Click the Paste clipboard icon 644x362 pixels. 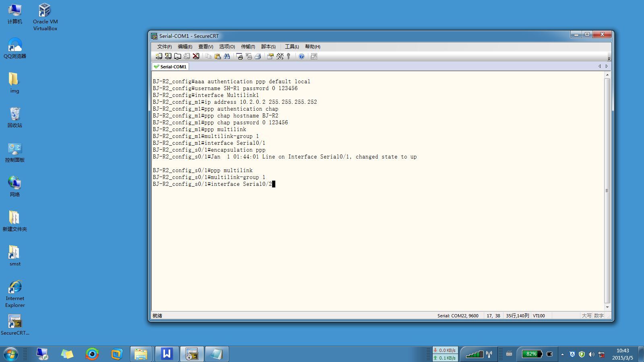(x=218, y=56)
